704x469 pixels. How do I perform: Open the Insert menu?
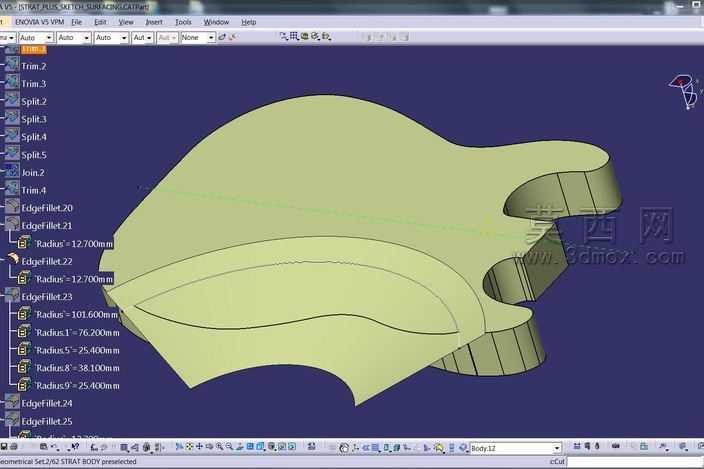pos(154,22)
